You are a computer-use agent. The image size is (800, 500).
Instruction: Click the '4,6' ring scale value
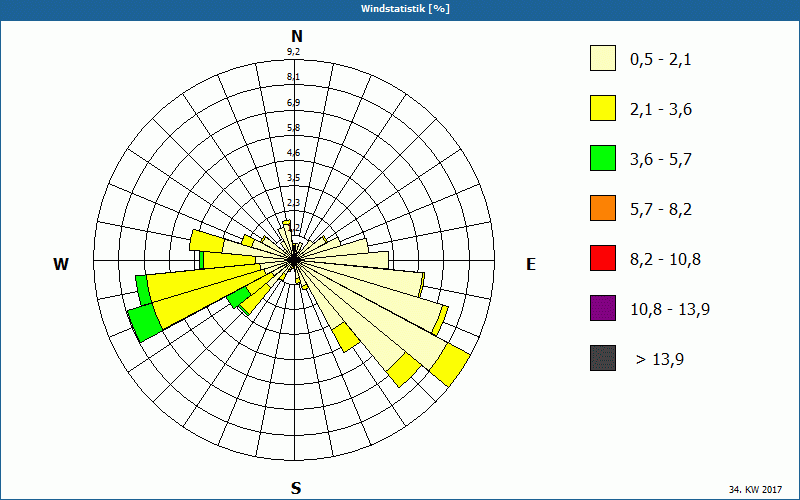(x=293, y=153)
